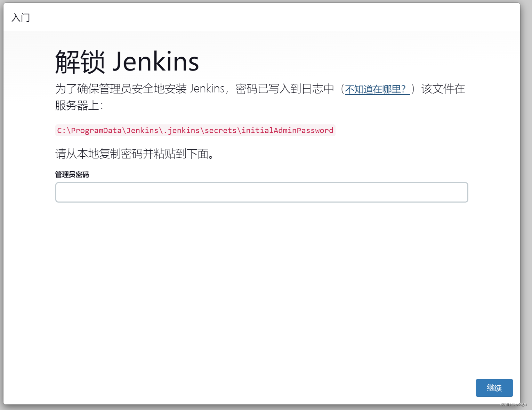The width and height of the screenshot is (532, 410).
Task: Click the initialAdminPassword file path text
Action: tap(195, 130)
